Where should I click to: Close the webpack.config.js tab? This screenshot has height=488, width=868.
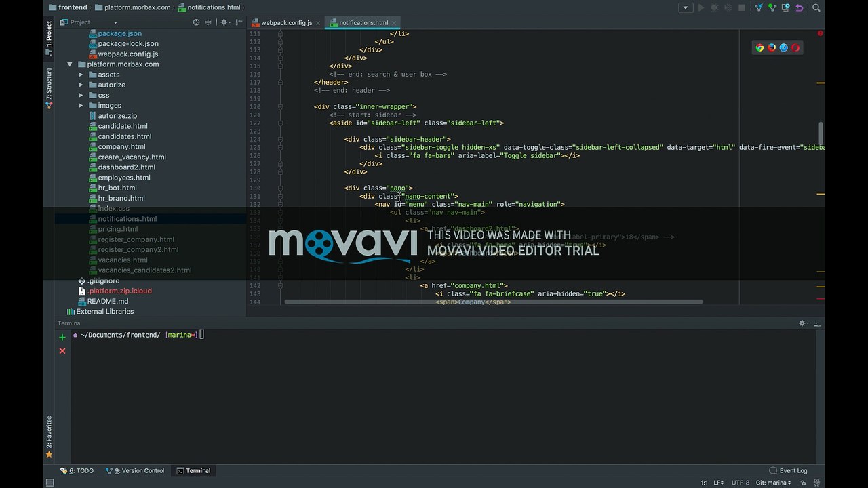[x=318, y=23]
